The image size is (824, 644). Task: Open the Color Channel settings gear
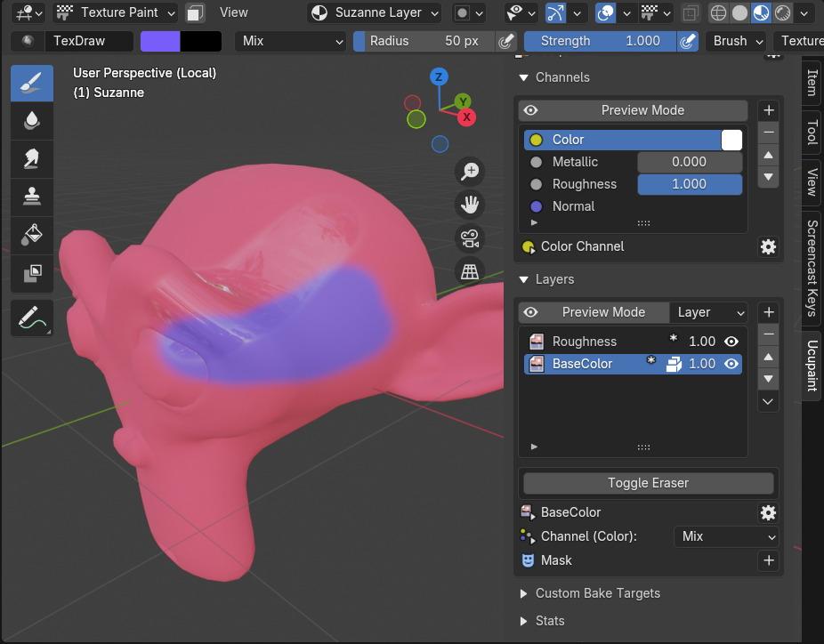point(768,246)
